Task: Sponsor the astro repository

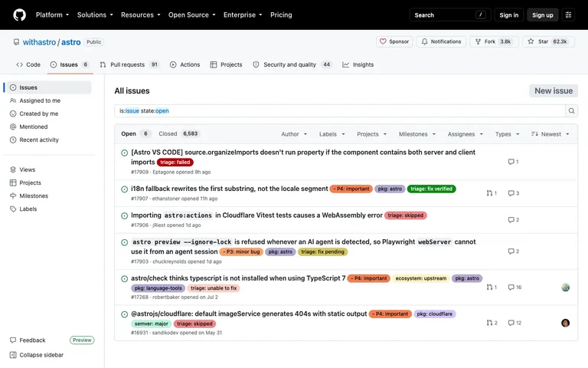Action: point(394,41)
